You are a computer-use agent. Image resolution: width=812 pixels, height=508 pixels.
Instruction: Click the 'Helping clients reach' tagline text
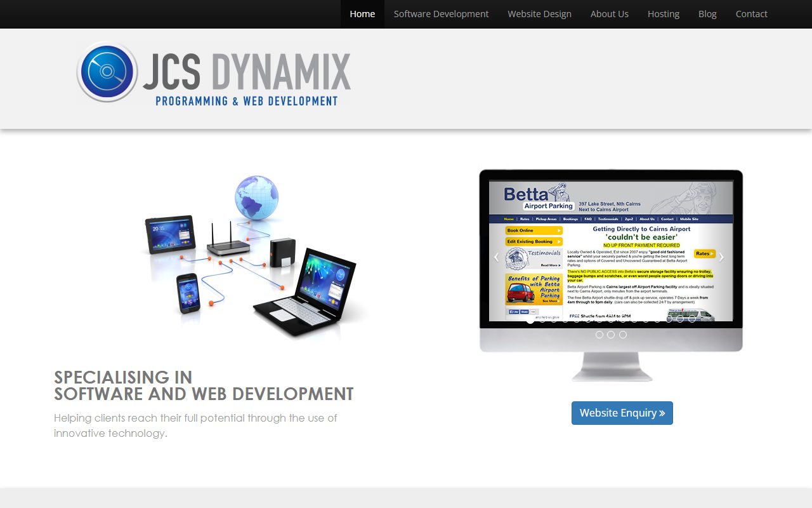tap(195, 425)
